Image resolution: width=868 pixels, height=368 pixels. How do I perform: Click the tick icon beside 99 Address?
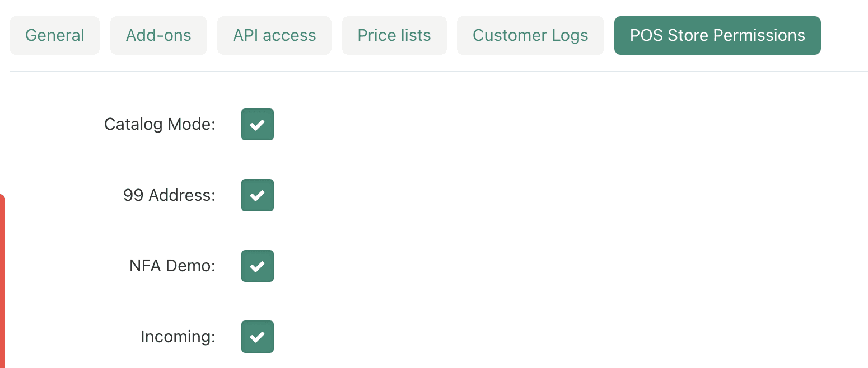258,196
